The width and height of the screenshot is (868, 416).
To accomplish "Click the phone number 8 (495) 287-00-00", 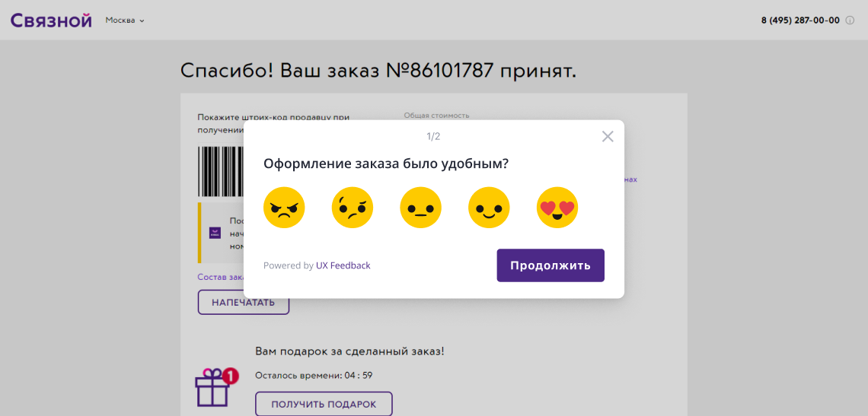I will 800,21.
